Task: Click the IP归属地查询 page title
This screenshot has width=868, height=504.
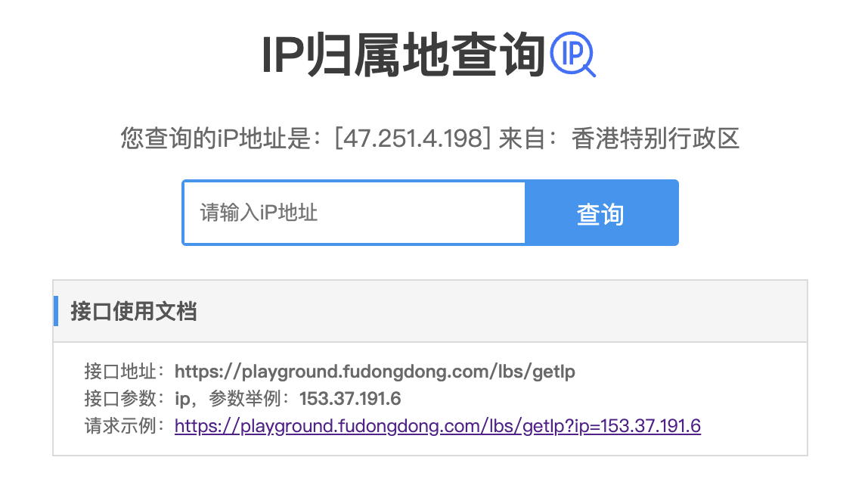Action: point(404,54)
